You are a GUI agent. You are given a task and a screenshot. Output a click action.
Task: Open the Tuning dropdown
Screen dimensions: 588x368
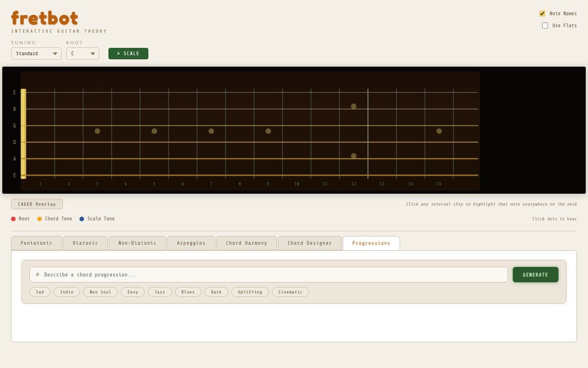36,53
